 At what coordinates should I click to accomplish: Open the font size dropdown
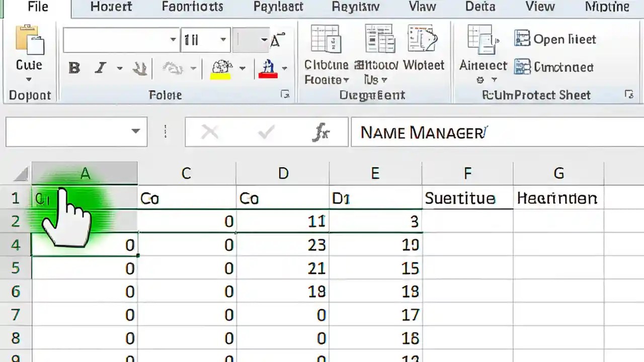pos(223,40)
